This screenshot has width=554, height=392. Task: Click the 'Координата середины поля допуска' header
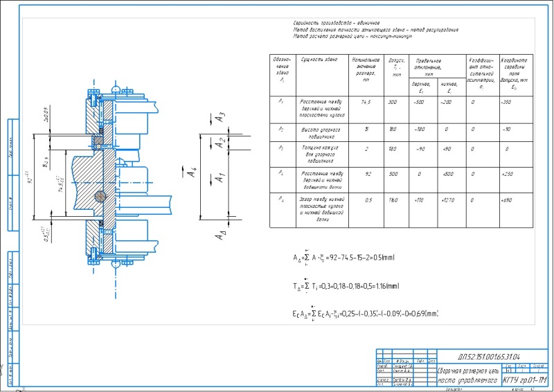click(x=515, y=74)
